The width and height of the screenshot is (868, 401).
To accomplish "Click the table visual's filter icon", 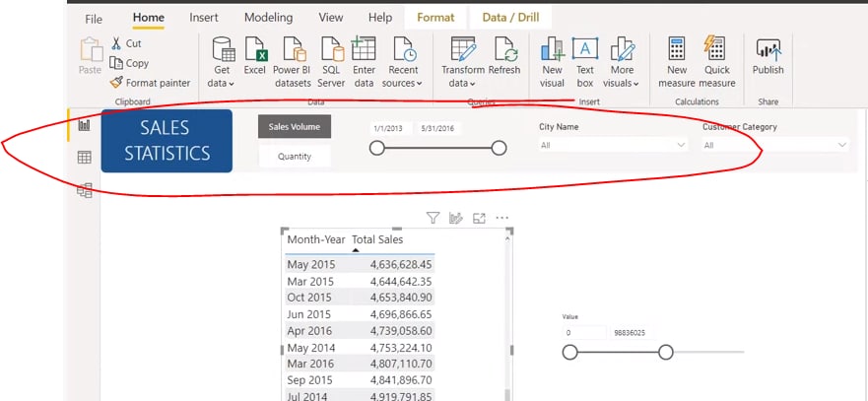I will click(433, 218).
